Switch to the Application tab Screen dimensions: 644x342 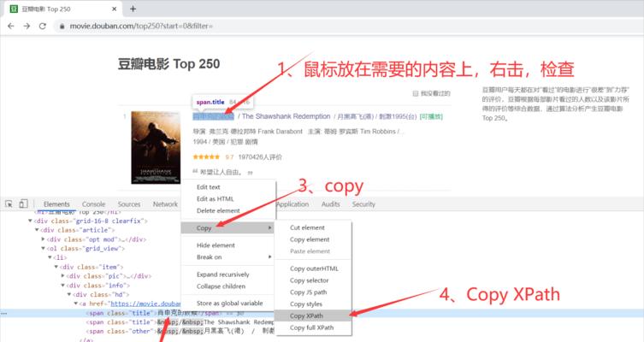pyautogui.click(x=292, y=204)
